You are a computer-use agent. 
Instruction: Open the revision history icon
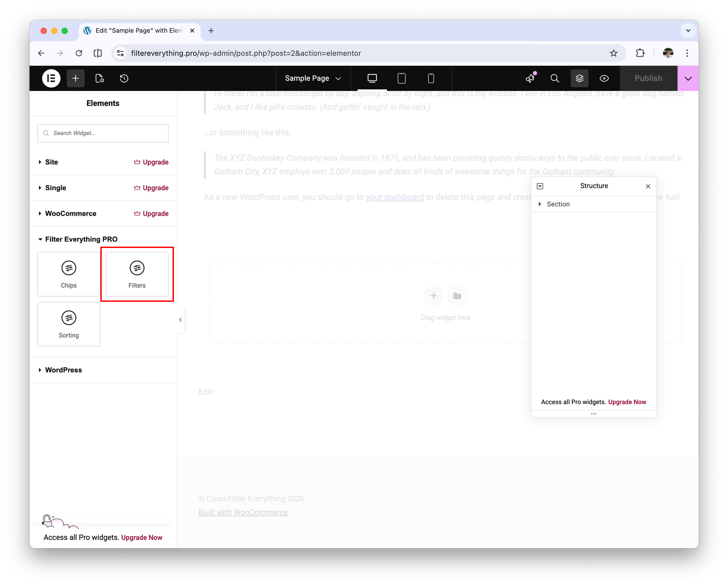click(124, 78)
